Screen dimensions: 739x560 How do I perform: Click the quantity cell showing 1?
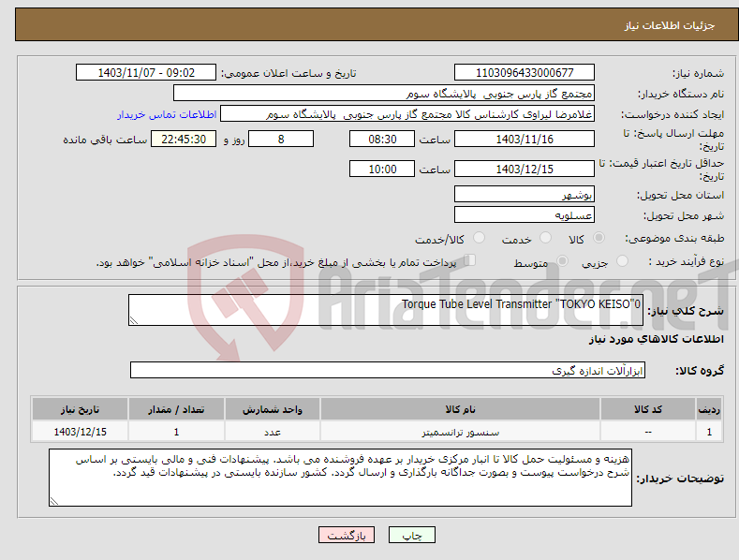point(176,432)
